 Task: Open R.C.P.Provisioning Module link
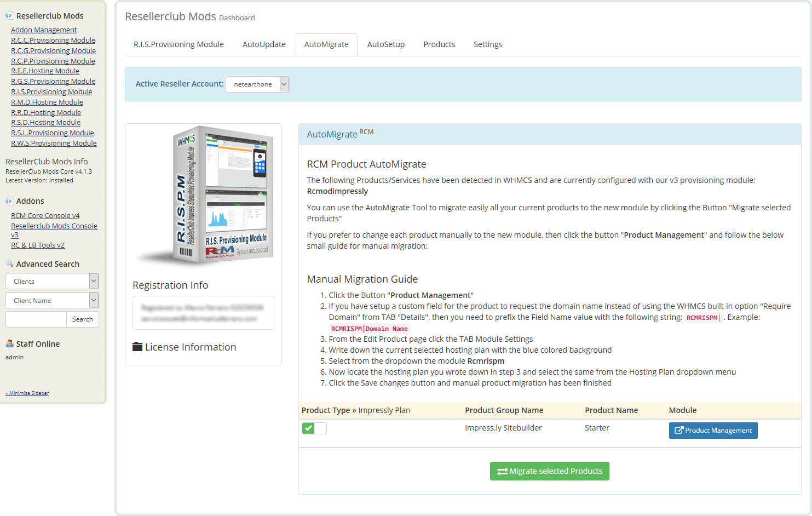point(53,61)
